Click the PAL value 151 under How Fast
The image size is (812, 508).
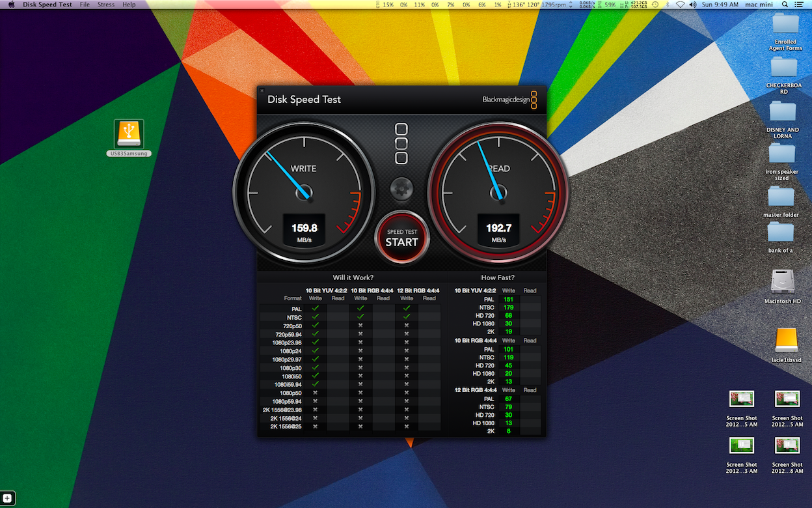tap(509, 300)
